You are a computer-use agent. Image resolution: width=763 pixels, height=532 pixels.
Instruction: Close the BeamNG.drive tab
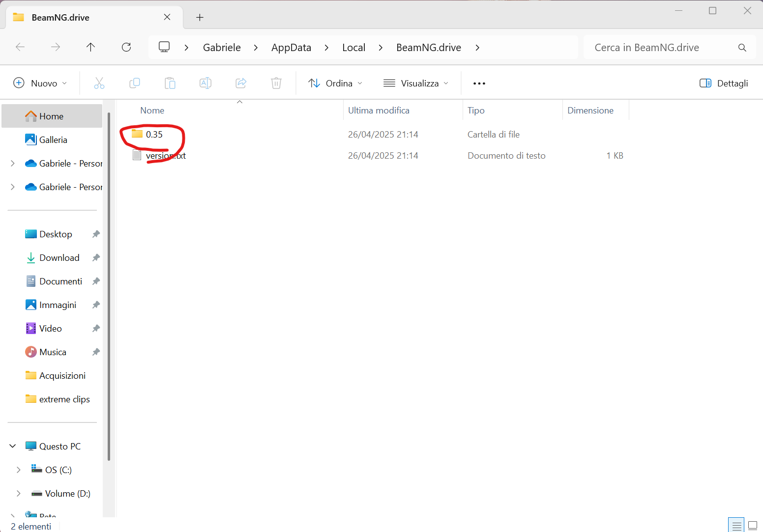[167, 17]
